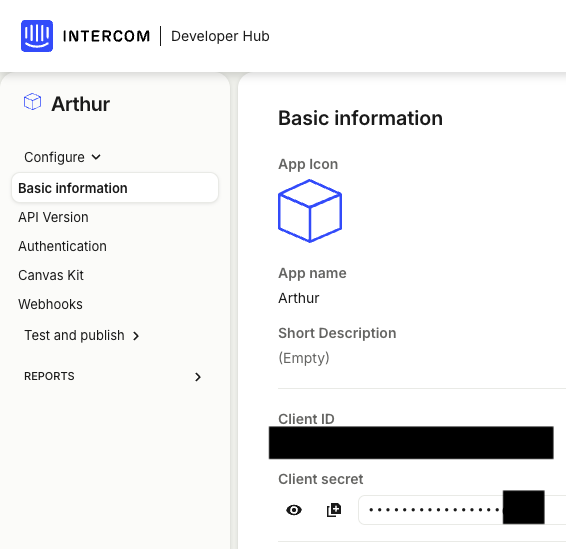Expand the Test and publish section
The image size is (566, 549).
point(82,335)
